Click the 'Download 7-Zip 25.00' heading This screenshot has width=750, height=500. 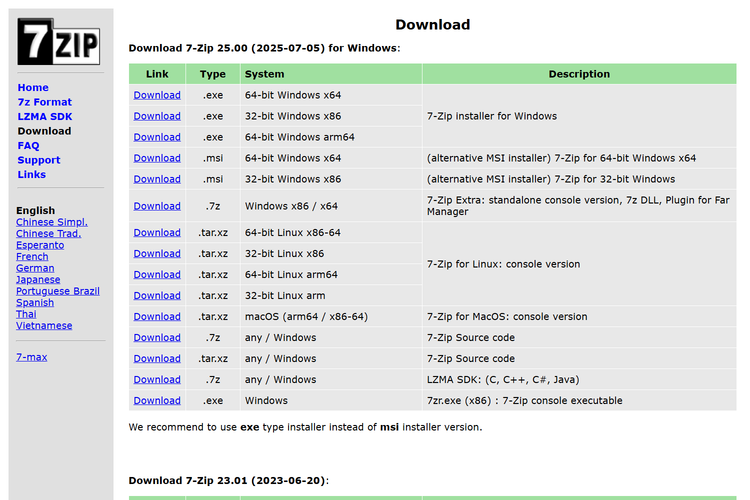pyautogui.click(x=264, y=48)
